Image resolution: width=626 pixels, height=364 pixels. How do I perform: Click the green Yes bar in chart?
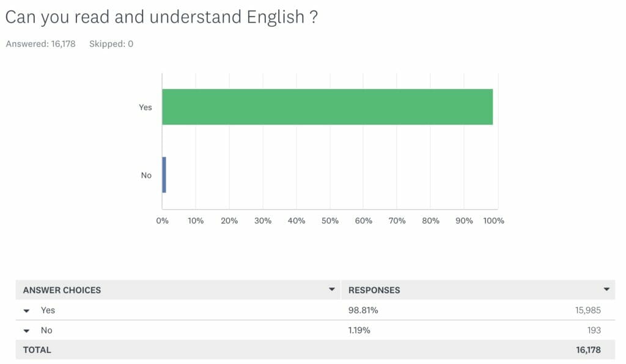[x=327, y=107]
